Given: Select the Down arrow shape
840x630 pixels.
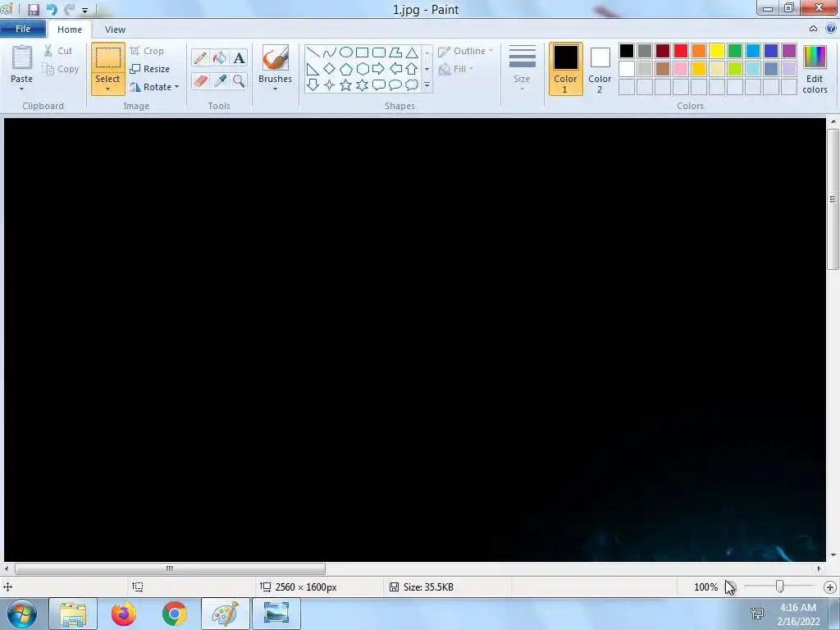Looking at the screenshot, I should coord(313,84).
